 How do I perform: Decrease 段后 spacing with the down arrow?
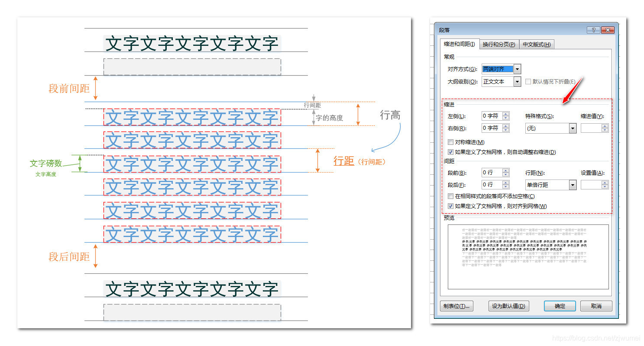506,187
